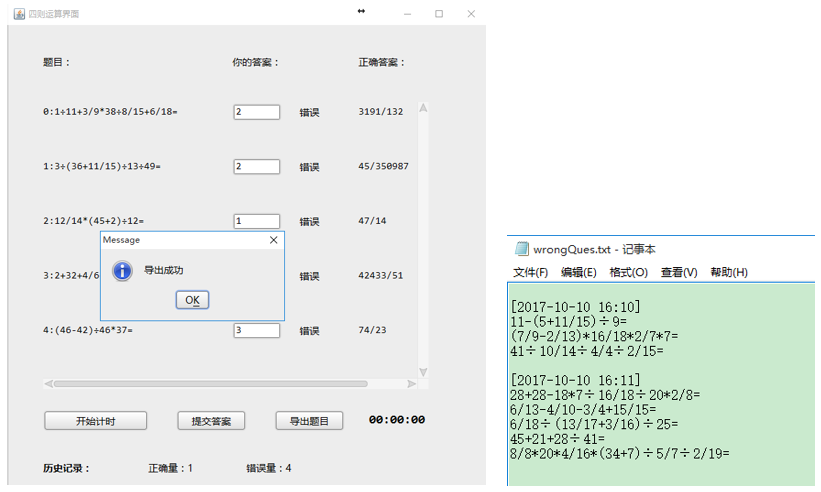Close the Message dialog with X
Viewport: 821px width, 492px height.
tap(273, 240)
